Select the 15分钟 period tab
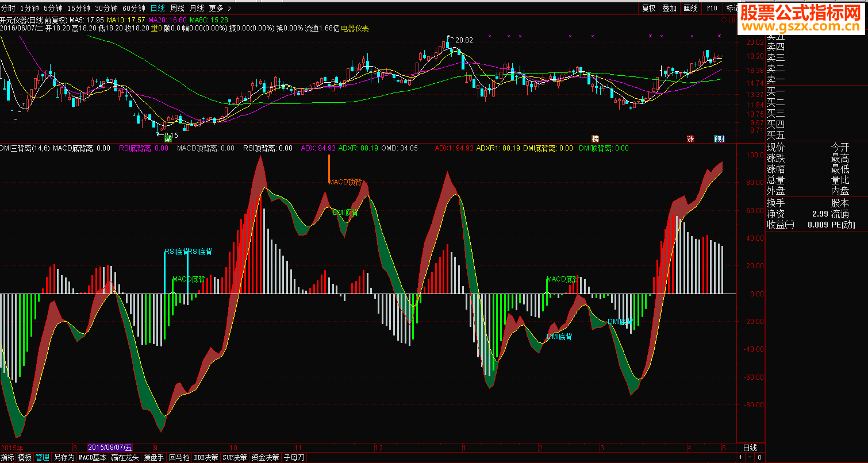The image size is (868, 463). tap(79, 8)
